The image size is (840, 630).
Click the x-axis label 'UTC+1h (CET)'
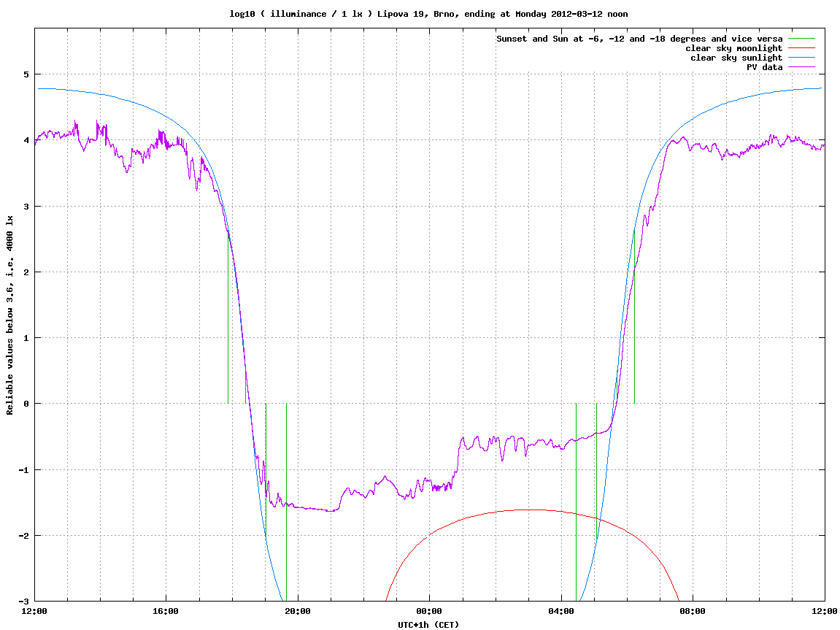pyautogui.click(x=428, y=625)
